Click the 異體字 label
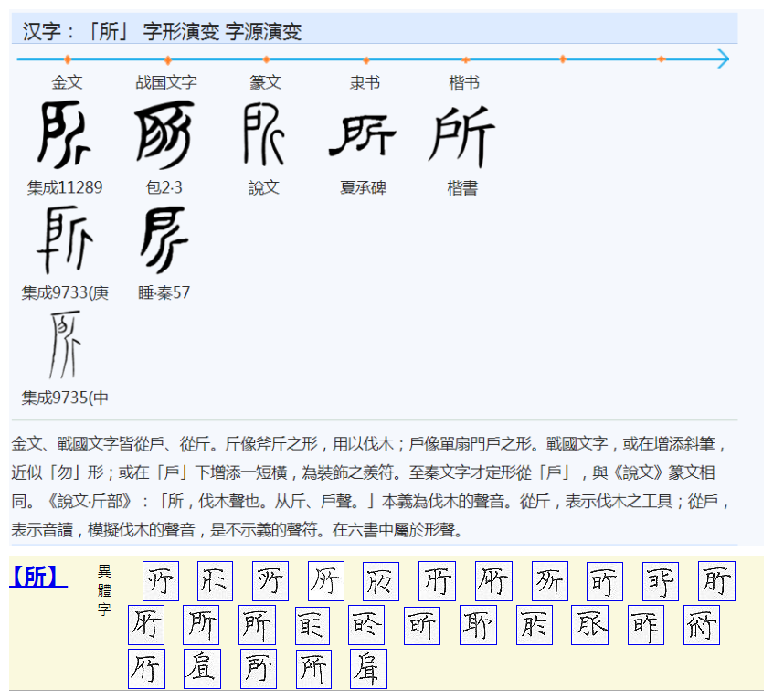Viewport: 773px width, 700px height. (104, 589)
